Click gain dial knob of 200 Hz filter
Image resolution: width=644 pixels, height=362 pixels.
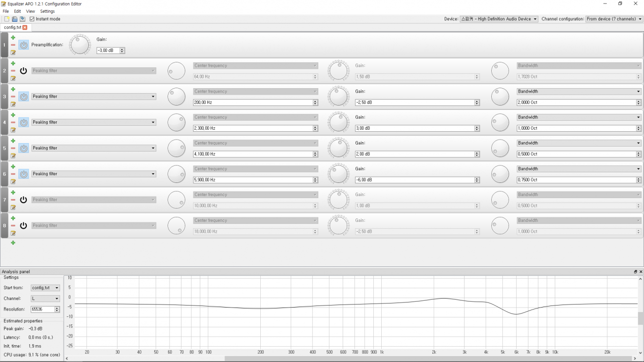pos(339,96)
